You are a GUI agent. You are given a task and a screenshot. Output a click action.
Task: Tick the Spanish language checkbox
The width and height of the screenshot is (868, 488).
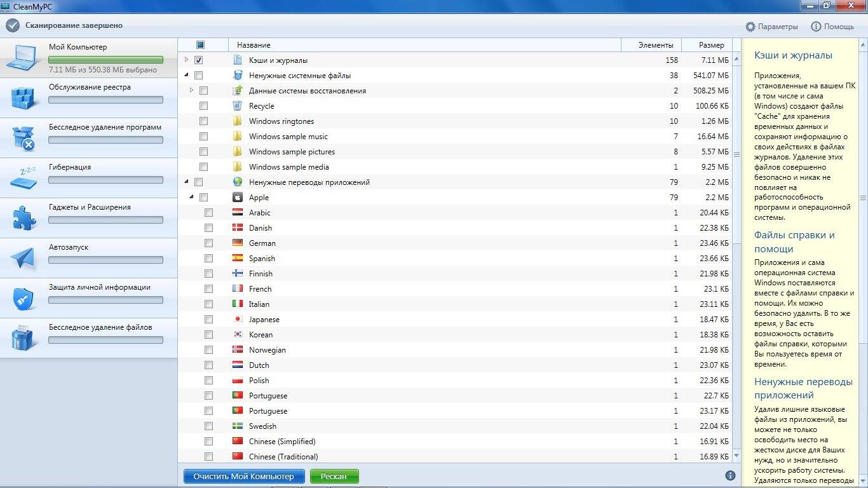tap(208, 259)
